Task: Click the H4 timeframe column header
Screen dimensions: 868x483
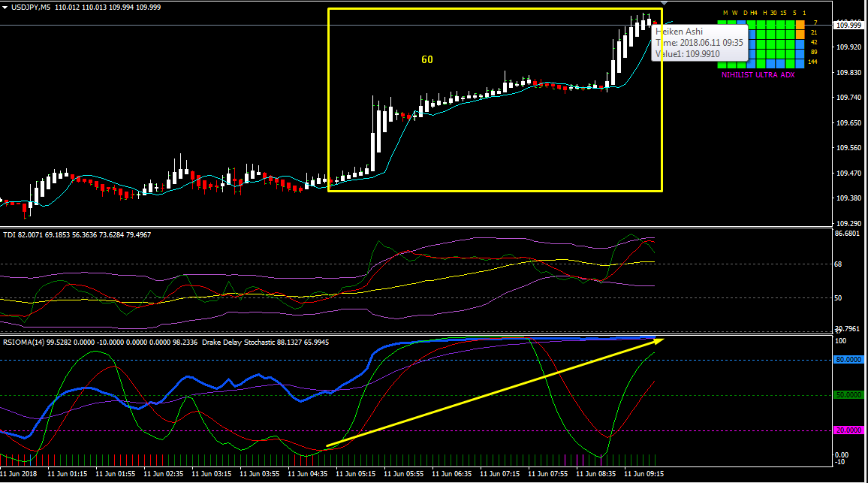Action: coord(753,13)
